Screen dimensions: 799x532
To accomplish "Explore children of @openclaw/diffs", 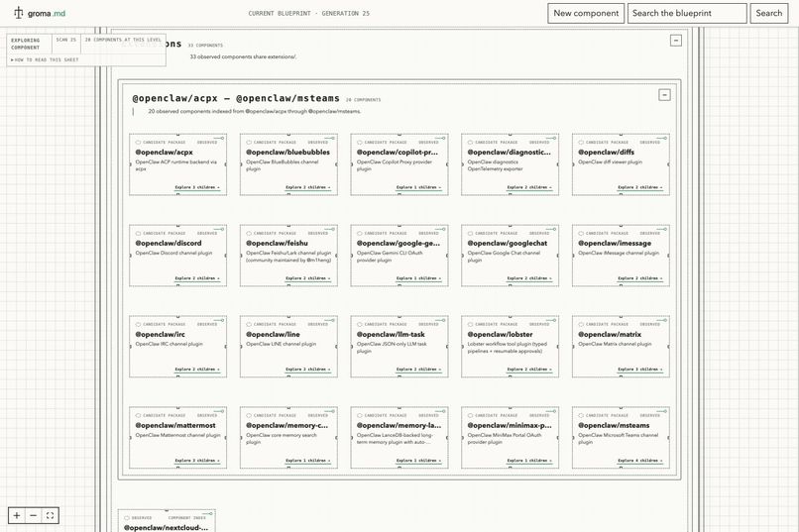I will (640, 188).
